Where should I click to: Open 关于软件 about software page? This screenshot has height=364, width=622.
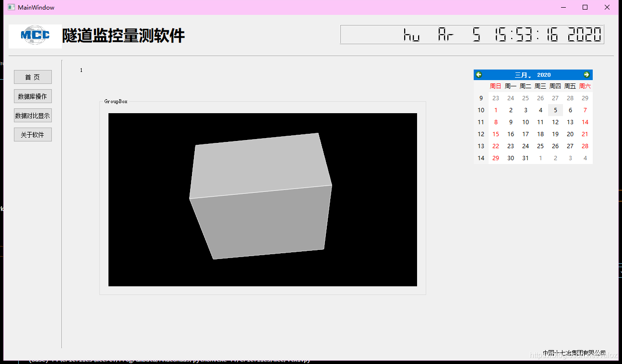click(33, 135)
